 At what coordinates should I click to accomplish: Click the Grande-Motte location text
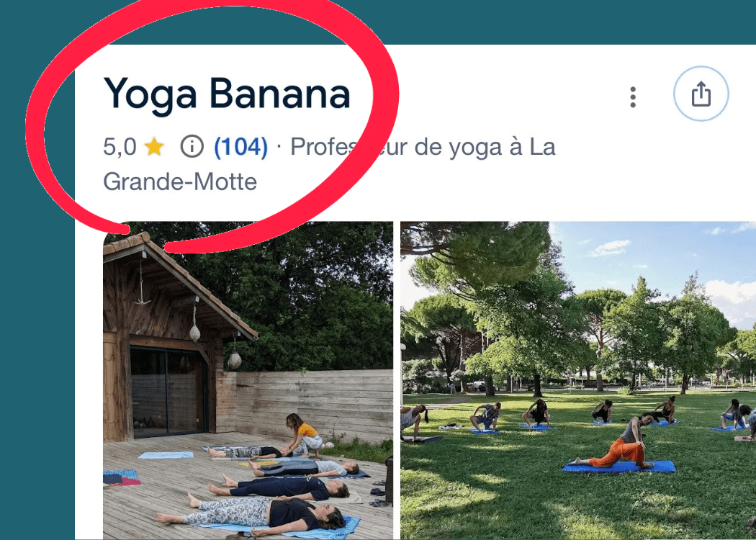coord(180,181)
